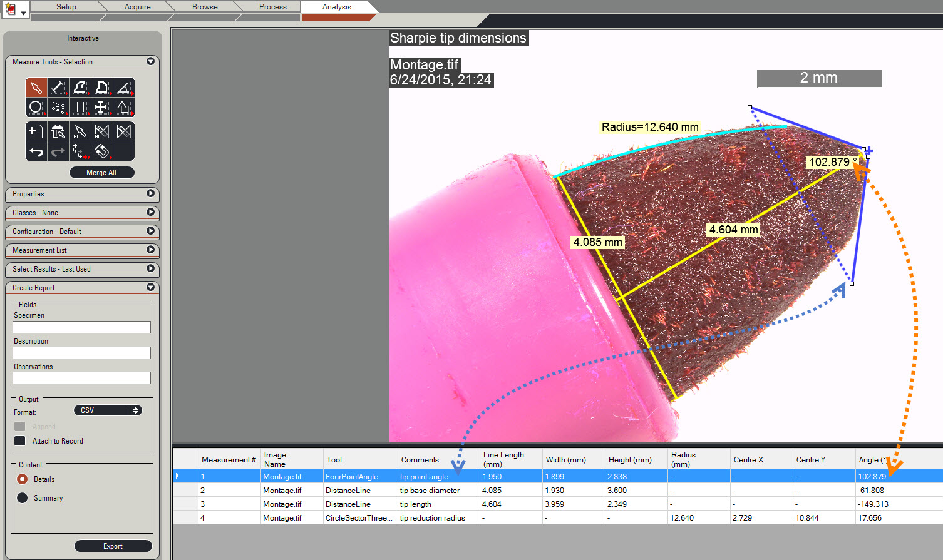Select the numbered point count tool
Viewport: 943px width, 560px height.
tap(58, 107)
